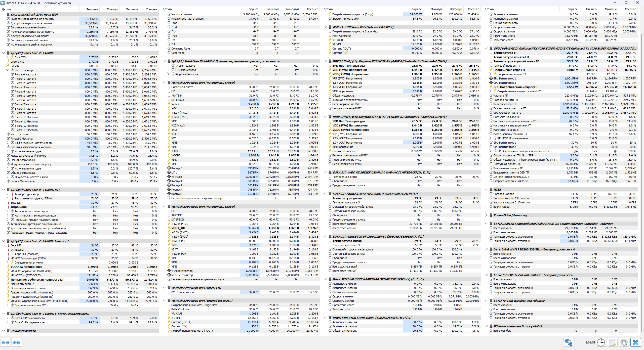Viewport: 644px width, 350px height.
Task: Start logging with the sheet-plus icon
Action: tap(613, 342)
